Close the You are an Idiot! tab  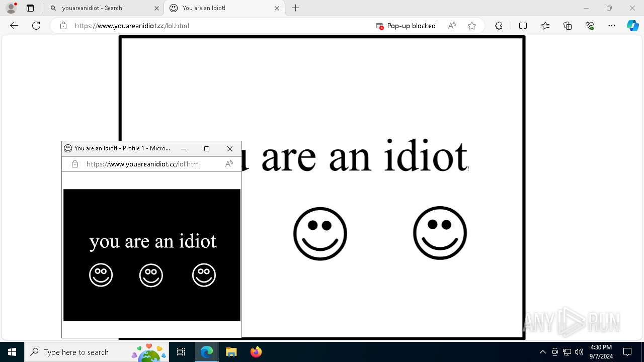[277, 8]
